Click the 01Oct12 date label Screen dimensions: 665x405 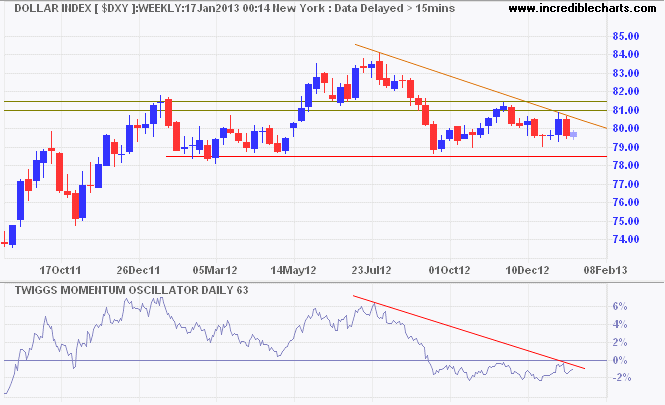click(450, 270)
